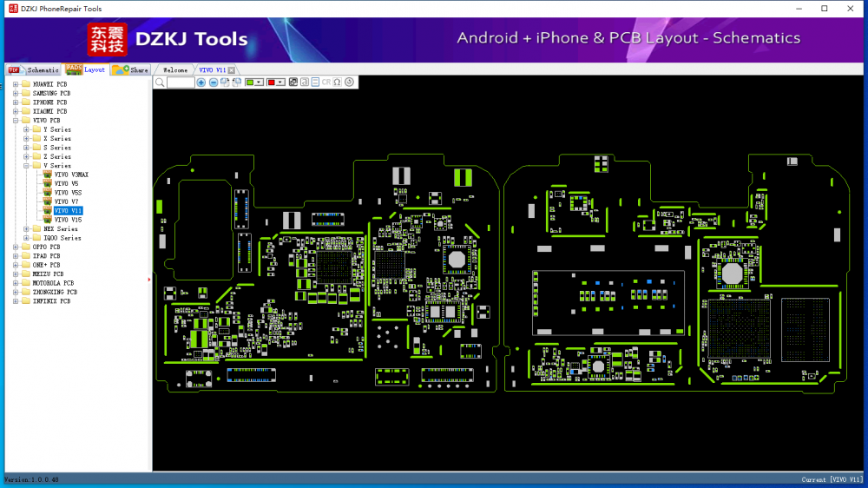
Task: Click the NEX Series folder
Action: [x=61, y=228]
